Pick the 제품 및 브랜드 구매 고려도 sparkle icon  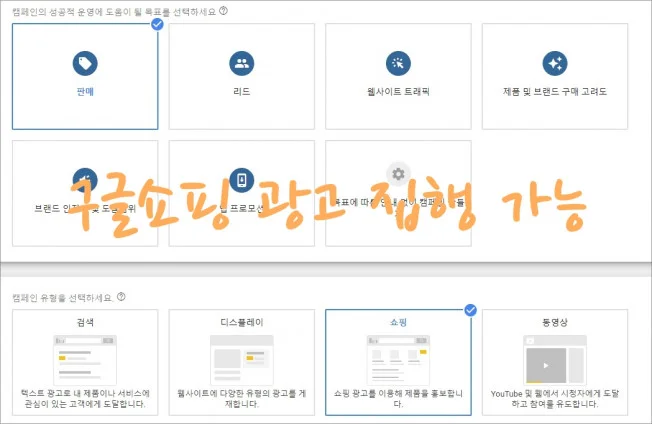coord(555,63)
